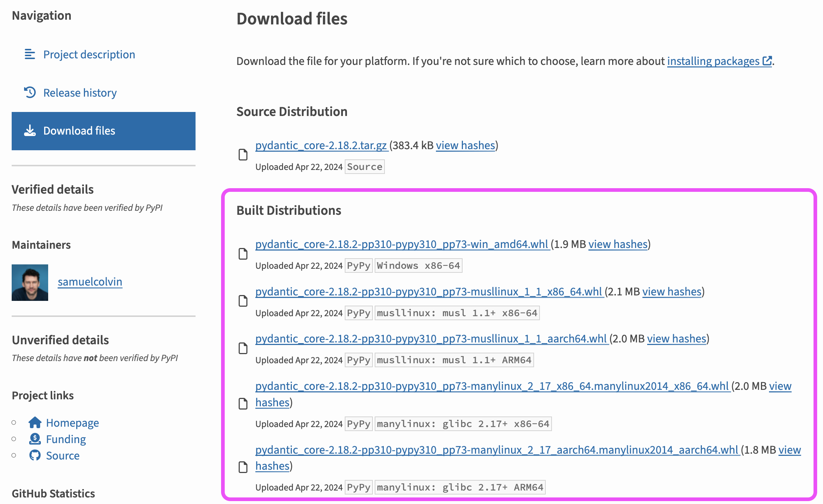
Task: Switch to Release history tab
Action: click(x=80, y=93)
